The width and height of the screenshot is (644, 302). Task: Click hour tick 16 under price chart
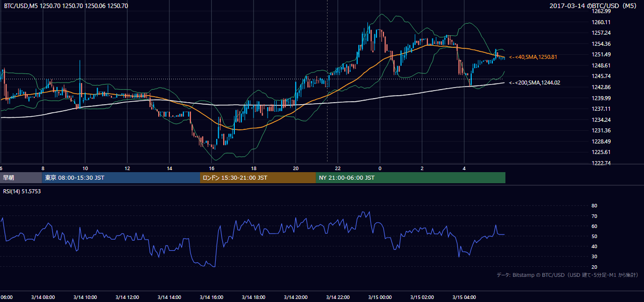[x=212, y=169]
